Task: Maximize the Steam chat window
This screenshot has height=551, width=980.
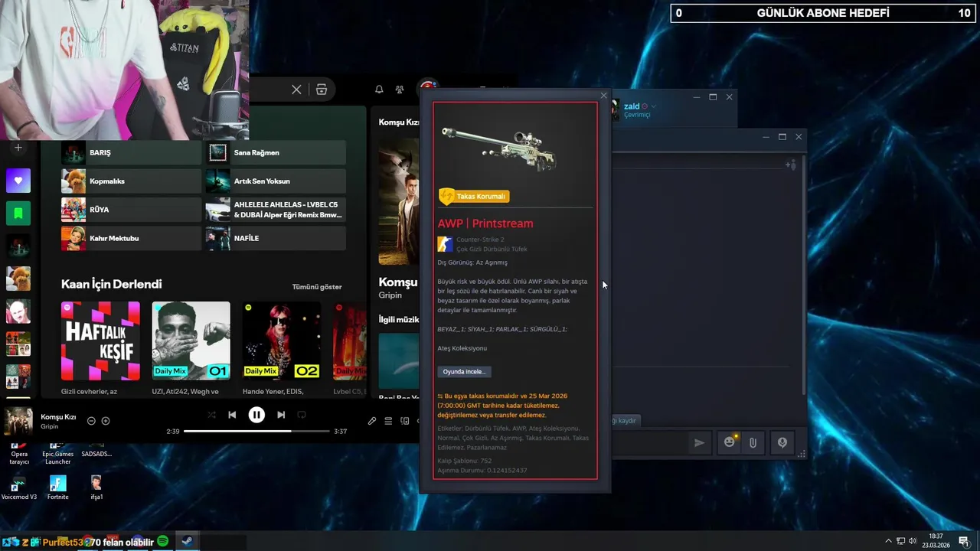Action: point(782,137)
